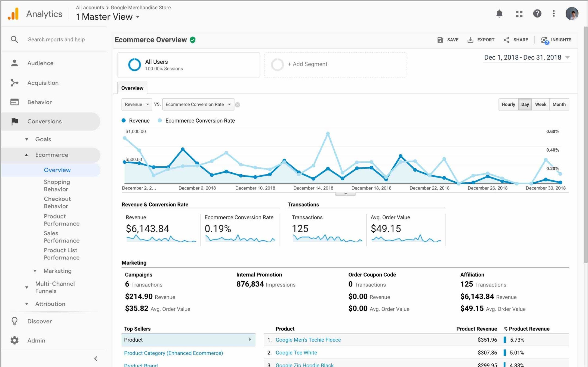Viewport: 588px width, 367px height.
Task: Switch chart granularity to Hourly
Action: (508, 104)
